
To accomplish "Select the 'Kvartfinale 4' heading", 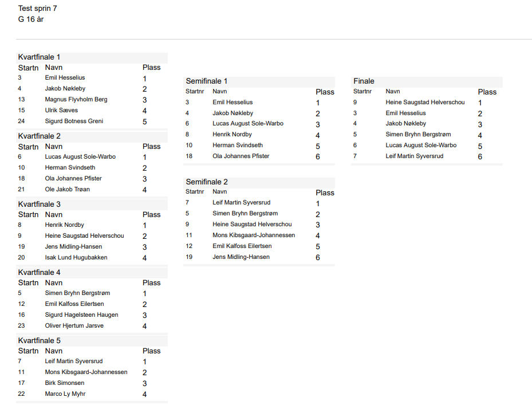I will [39, 273].
